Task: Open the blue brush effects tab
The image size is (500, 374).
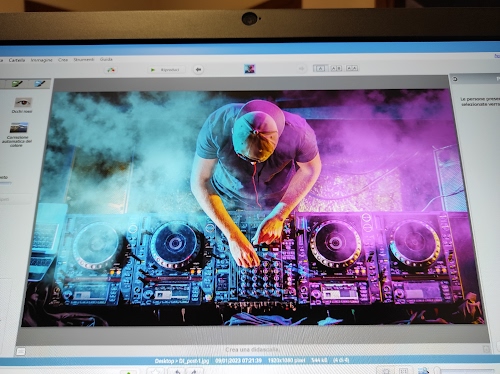Action: pos(40,83)
